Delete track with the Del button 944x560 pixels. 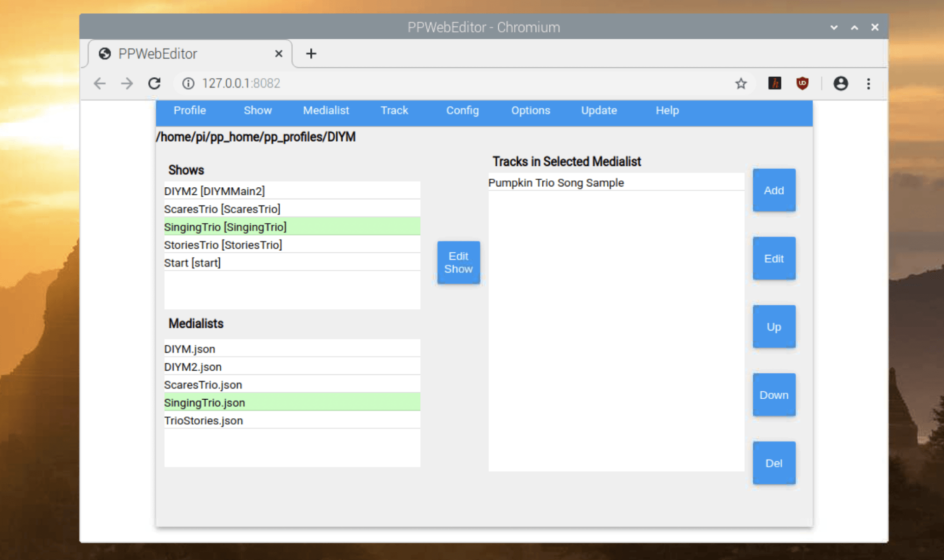(x=774, y=463)
